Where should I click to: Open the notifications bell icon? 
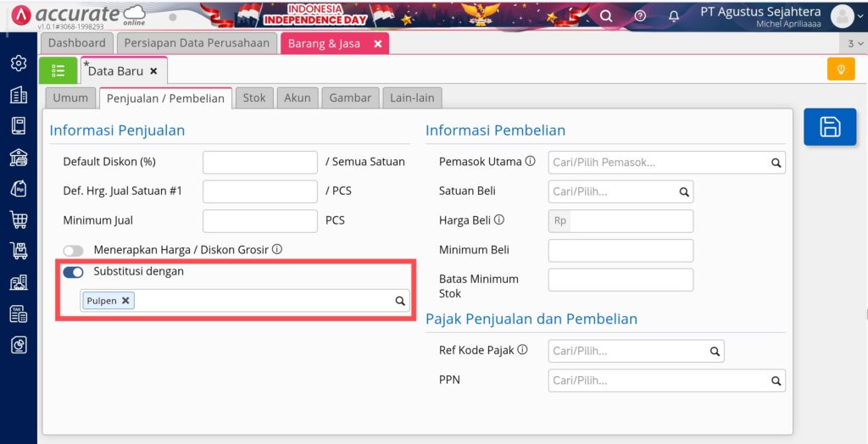coord(674,16)
